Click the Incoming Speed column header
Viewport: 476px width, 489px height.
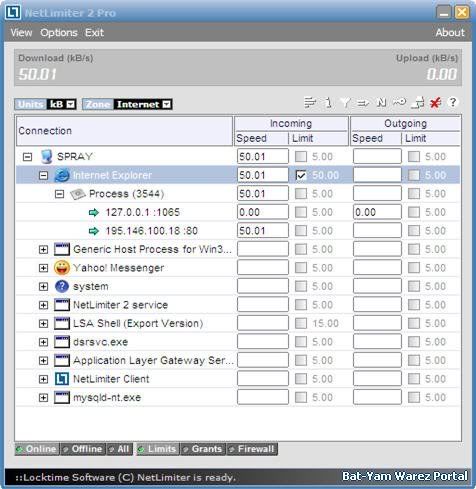(261, 138)
